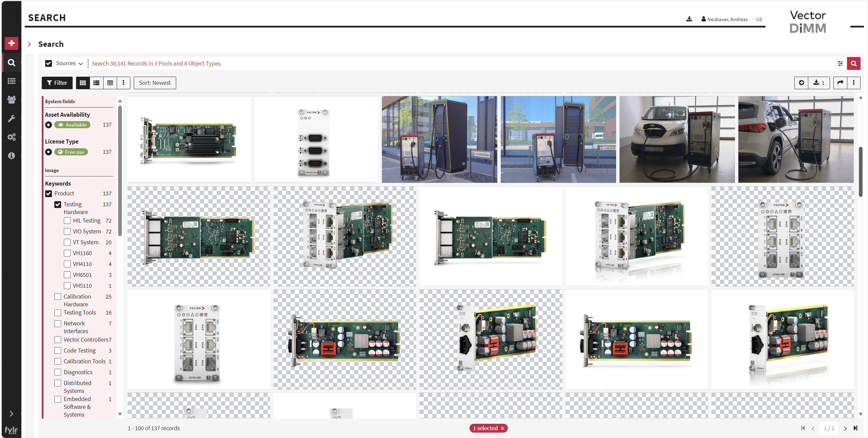
Task: Check the Diagnostics checkbox
Action: pos(58,372)
